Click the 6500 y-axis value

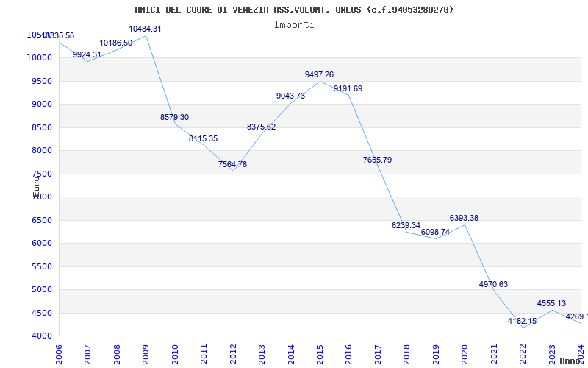click(x=42, y=220)
